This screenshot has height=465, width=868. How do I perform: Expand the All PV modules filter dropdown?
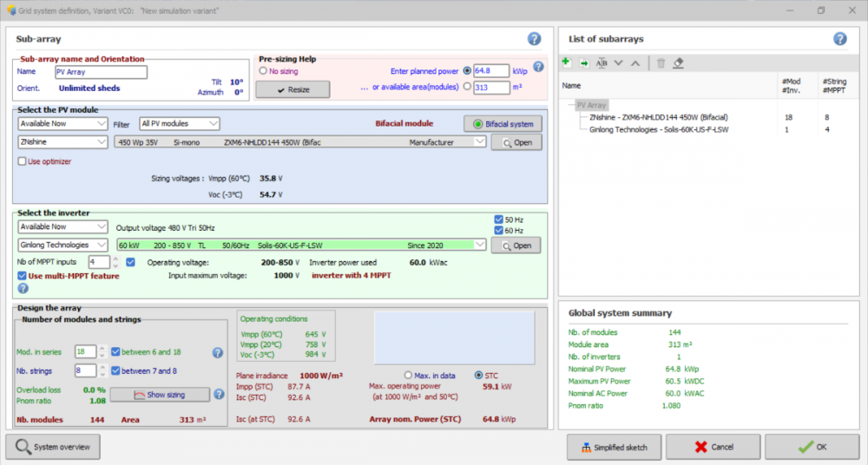[x=180, y=124]
